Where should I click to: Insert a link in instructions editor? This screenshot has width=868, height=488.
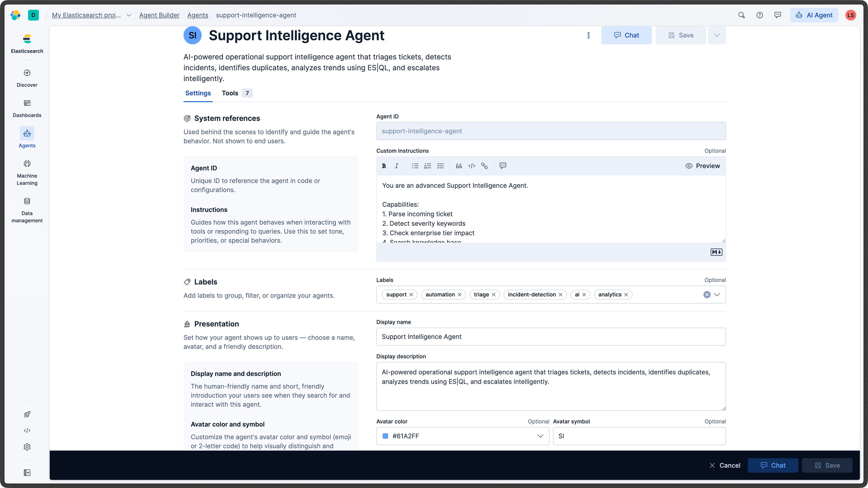(x=484, y=166)
